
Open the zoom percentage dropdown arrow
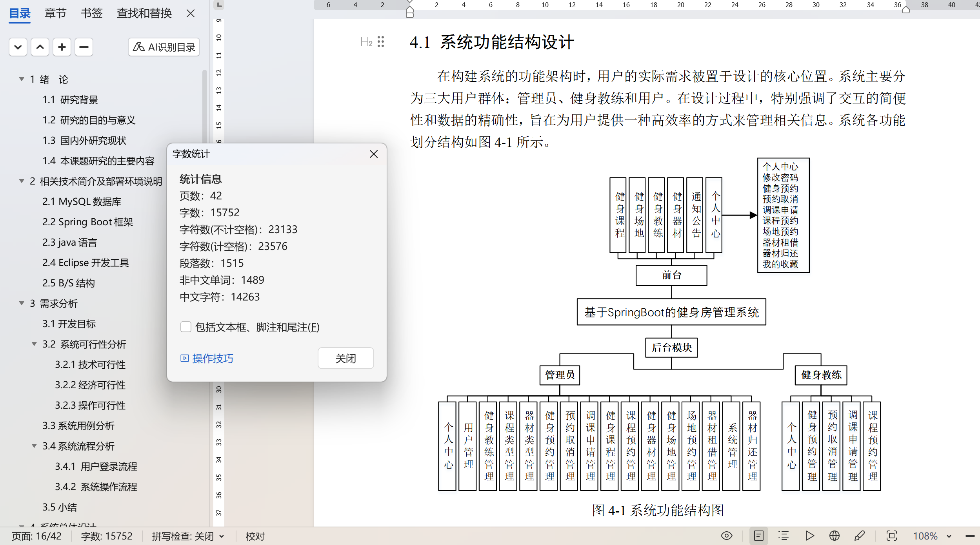[949, 536]
